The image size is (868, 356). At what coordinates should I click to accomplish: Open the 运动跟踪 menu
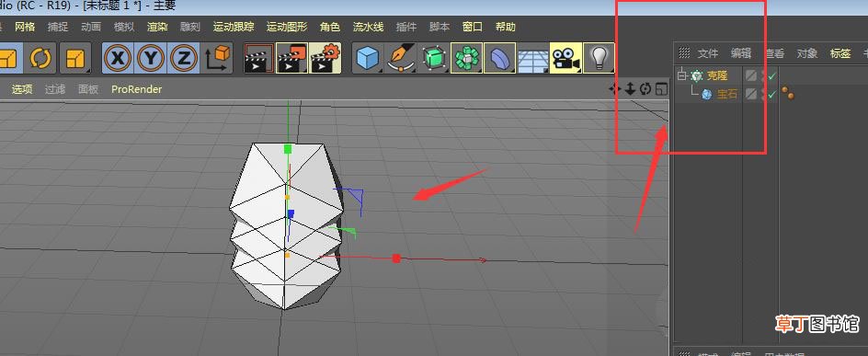(x=234, y=27)
